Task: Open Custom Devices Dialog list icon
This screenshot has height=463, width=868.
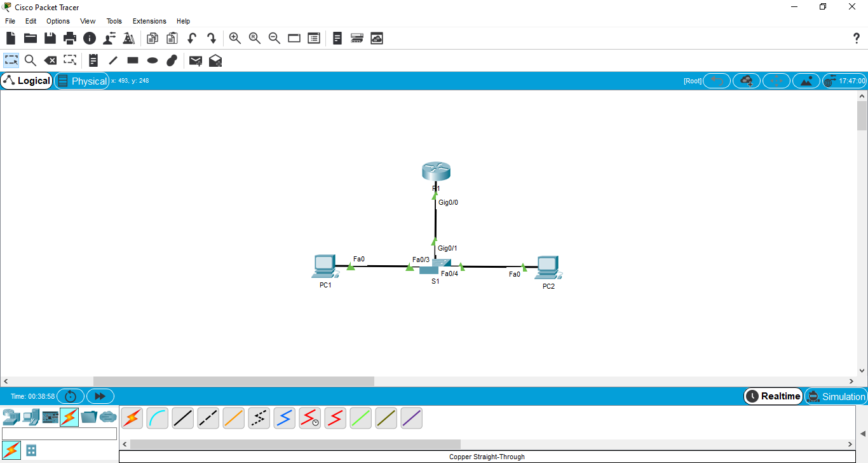Action: pyautogui.click(x=314, y=38)
